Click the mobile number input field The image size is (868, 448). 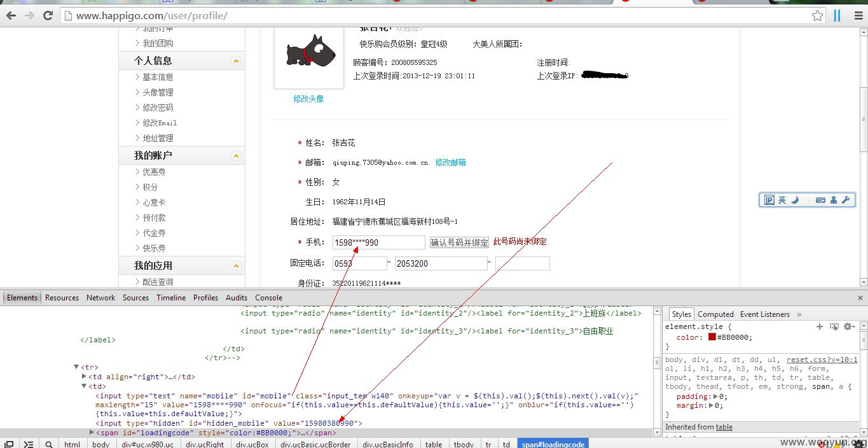click(x=378, y=242)
